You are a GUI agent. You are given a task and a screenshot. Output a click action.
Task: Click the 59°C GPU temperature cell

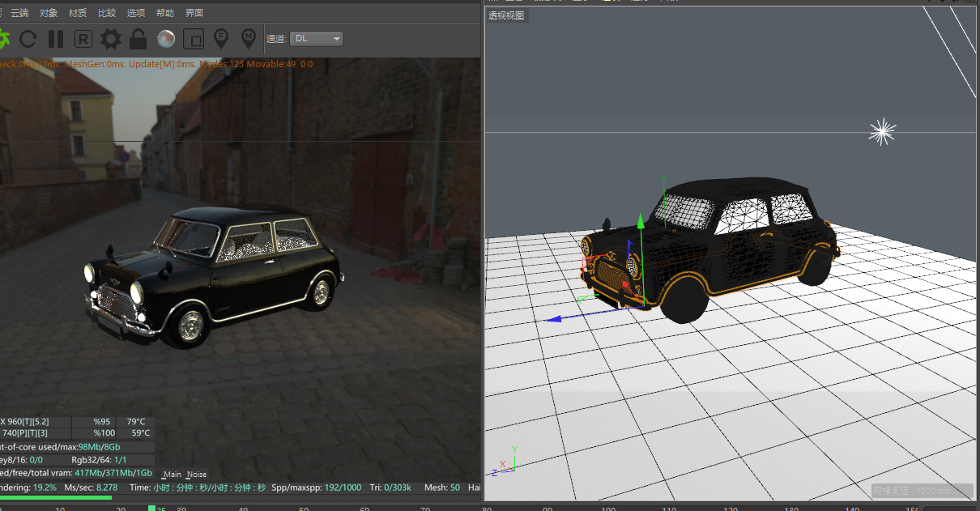pyautogui.click(x=135, y=433)
